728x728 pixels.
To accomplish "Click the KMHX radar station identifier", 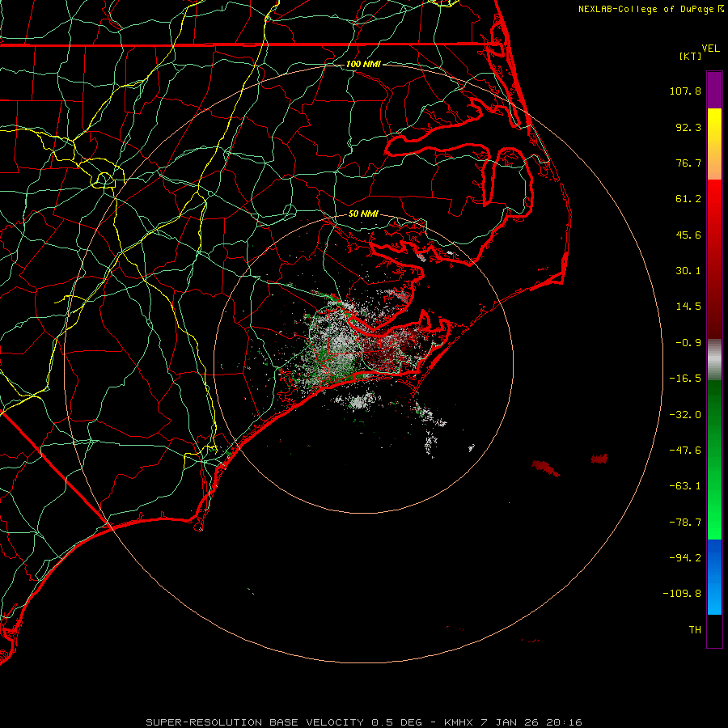I will coord(459,722).
